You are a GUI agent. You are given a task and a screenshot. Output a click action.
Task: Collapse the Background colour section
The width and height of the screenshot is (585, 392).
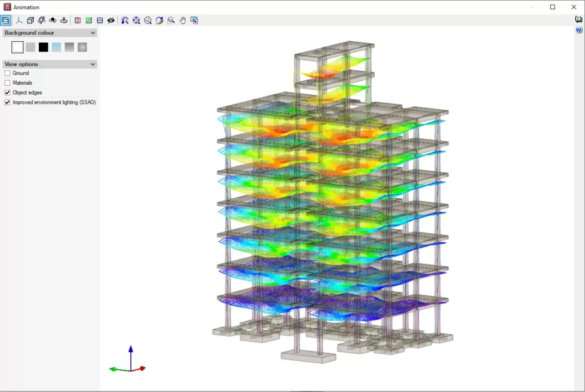[x=93, y=33]
